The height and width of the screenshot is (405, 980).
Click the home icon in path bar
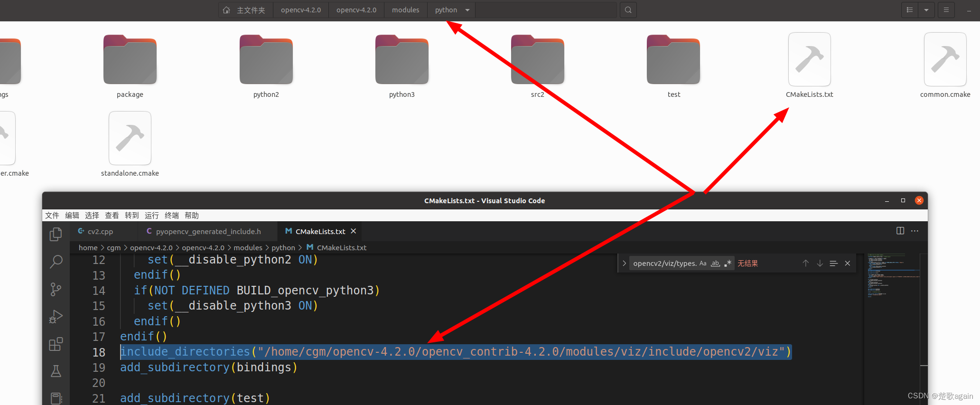[x=226, y=10]
